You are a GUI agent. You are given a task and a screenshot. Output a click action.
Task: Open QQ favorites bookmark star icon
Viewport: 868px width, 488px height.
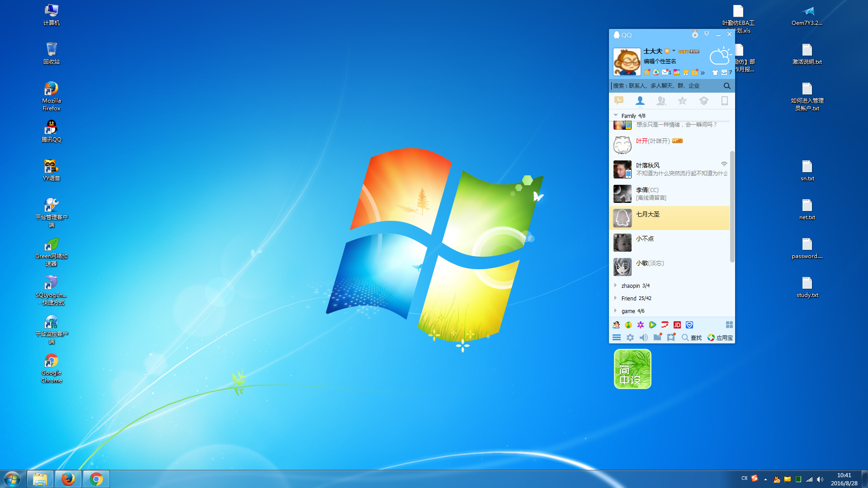click(x=671, y=337)
